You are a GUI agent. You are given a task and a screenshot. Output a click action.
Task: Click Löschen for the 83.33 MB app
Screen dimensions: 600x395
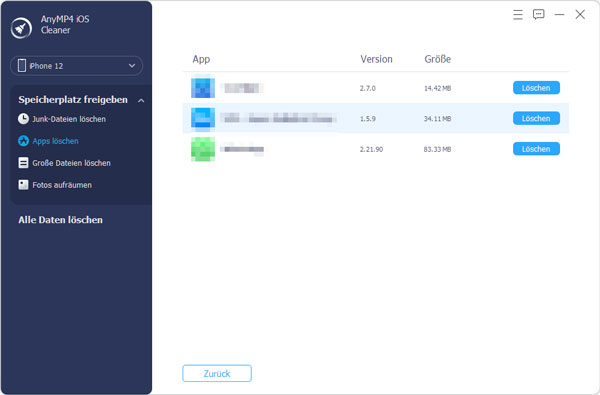(536, 149)
